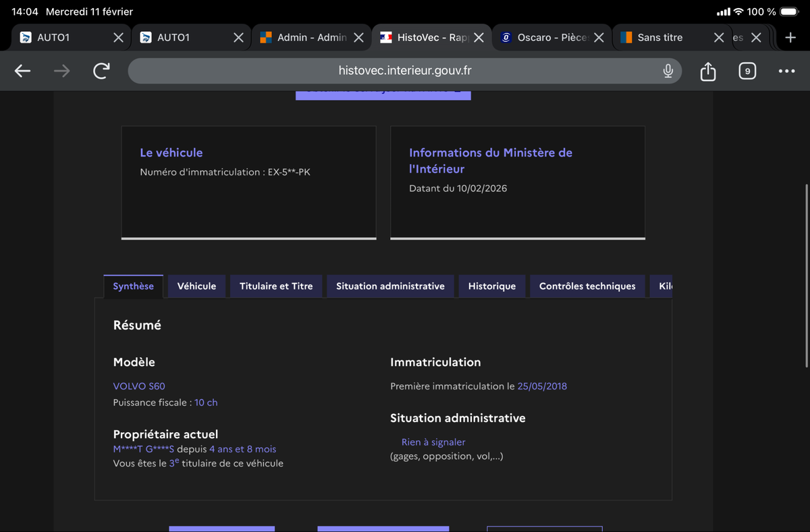Go back to the previous page

[23, 71]
